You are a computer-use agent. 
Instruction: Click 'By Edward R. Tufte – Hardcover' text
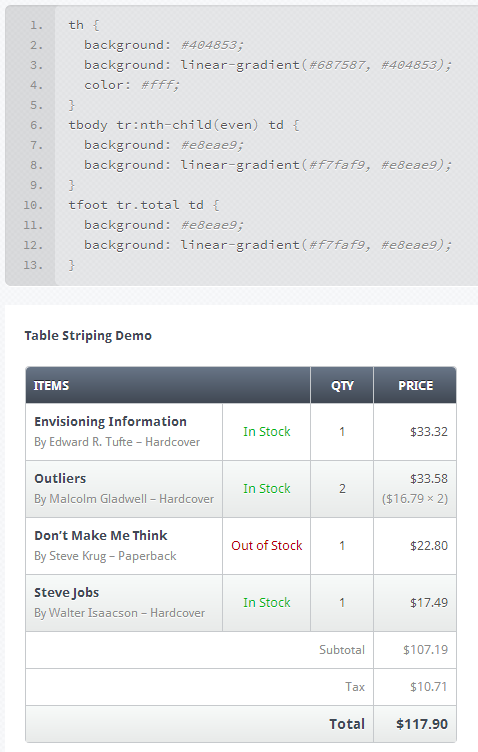tap(117, 442)
